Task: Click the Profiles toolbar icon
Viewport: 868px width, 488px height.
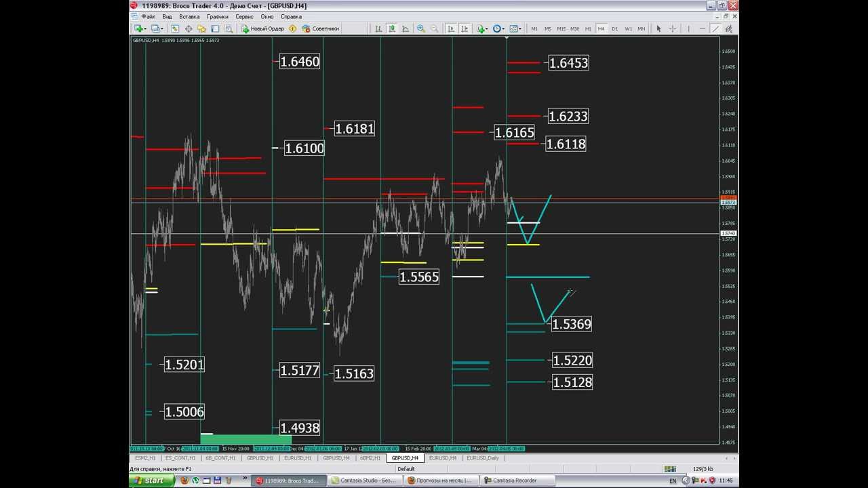Action: (x=155, y=28)
